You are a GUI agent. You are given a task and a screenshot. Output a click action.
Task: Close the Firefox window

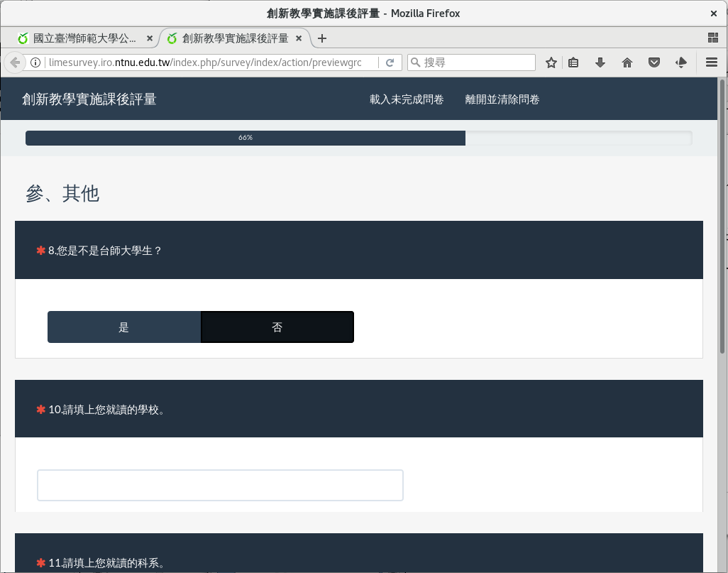(x=714, y=13)
